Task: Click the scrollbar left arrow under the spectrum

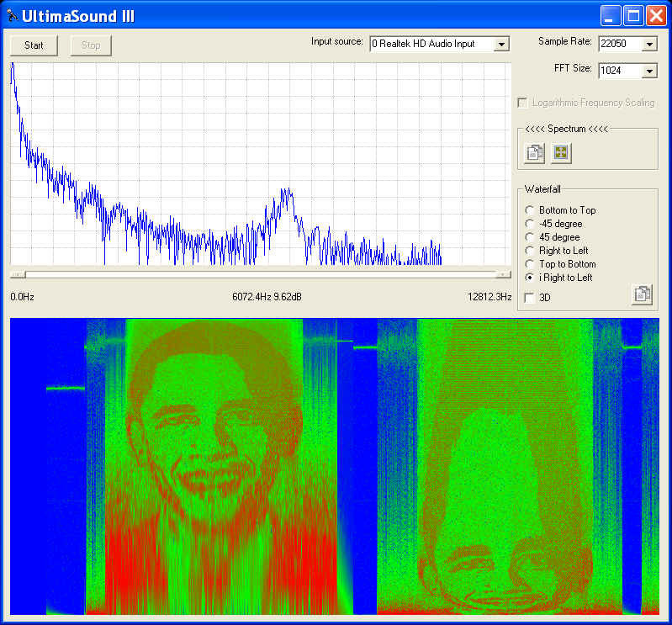Action: click(x=18, y=274)
